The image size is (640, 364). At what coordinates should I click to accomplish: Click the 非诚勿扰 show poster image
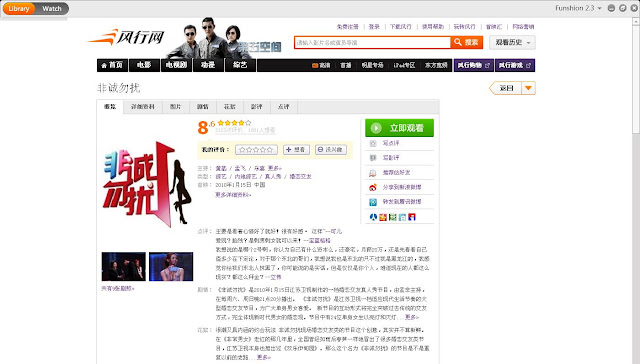147,184
